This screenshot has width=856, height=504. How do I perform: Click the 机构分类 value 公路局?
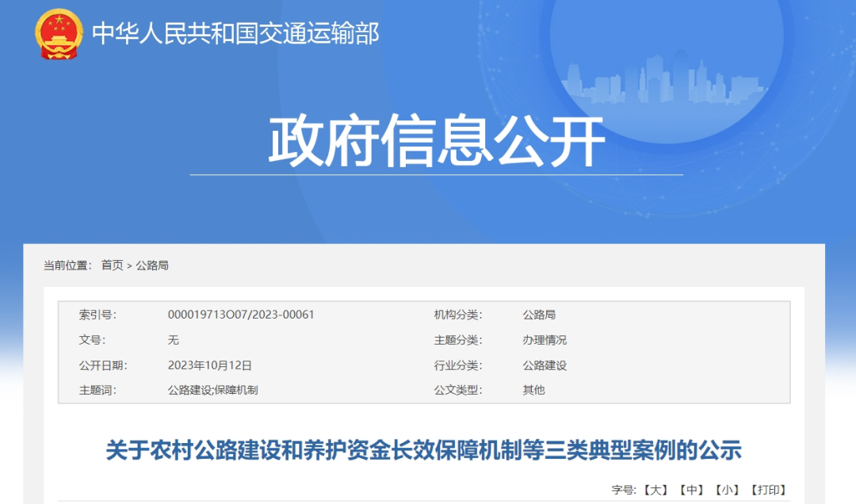coord(539,315)
